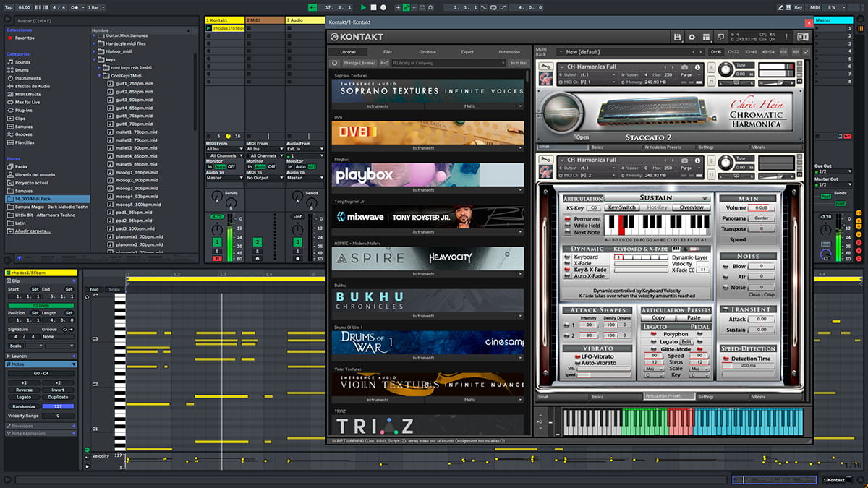This screenshot has width=868, height=488.
Task: Open Kontakt settings gear
Action: 692,37
